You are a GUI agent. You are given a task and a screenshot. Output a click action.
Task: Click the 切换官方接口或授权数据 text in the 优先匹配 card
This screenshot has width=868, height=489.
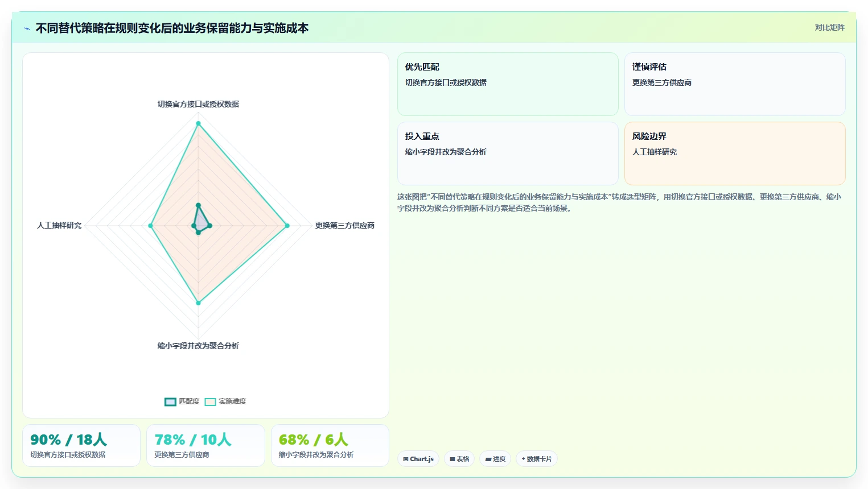click(446, 82)
